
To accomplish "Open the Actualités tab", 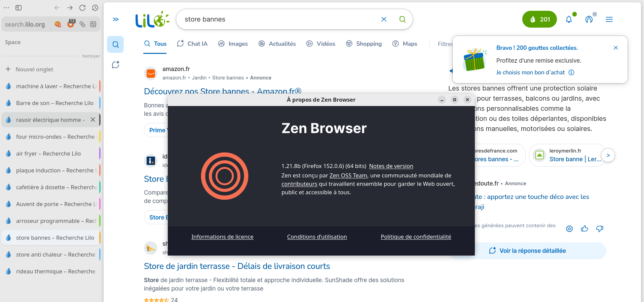I will (277, 44).
